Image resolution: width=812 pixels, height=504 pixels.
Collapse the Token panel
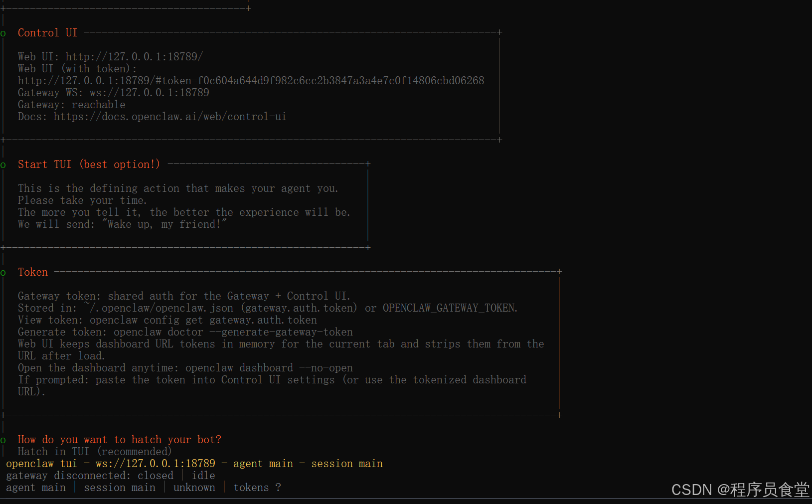click(x=32, y=272)
